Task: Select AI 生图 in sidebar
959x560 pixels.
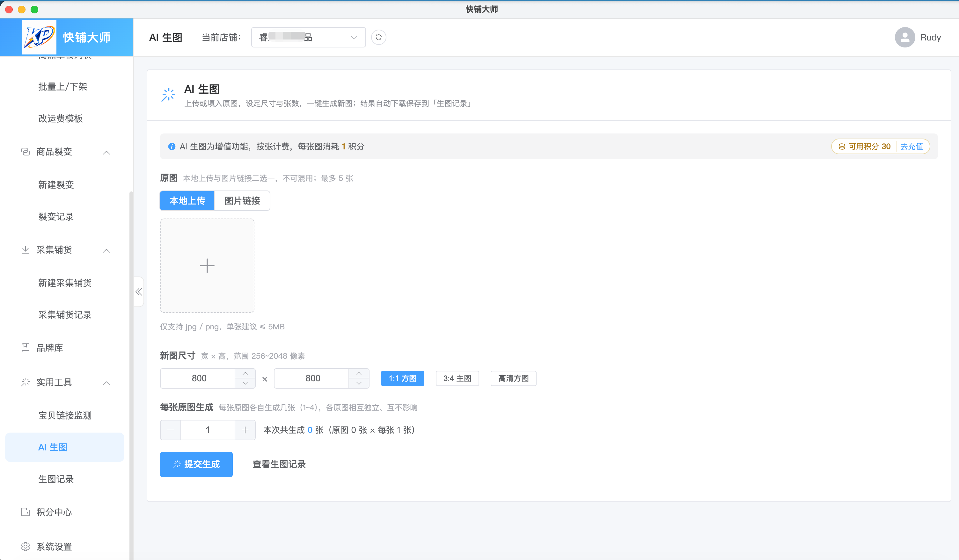Action: click(65, 447)
